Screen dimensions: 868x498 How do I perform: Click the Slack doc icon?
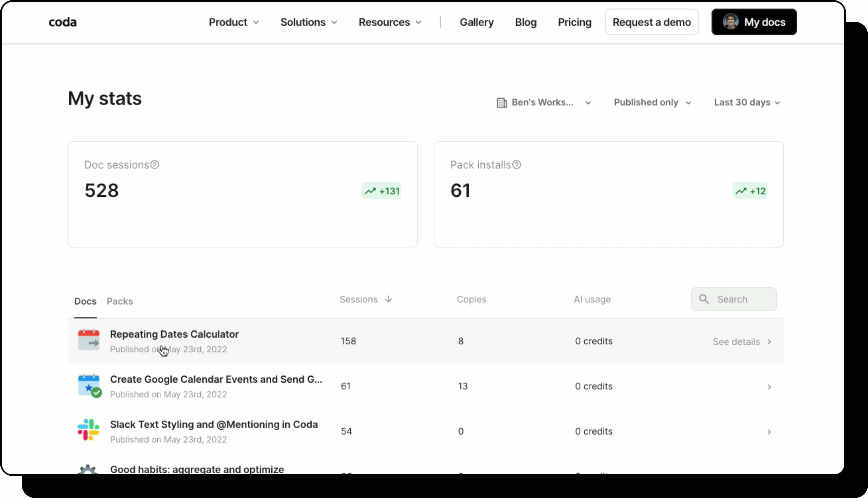(89, 430)
